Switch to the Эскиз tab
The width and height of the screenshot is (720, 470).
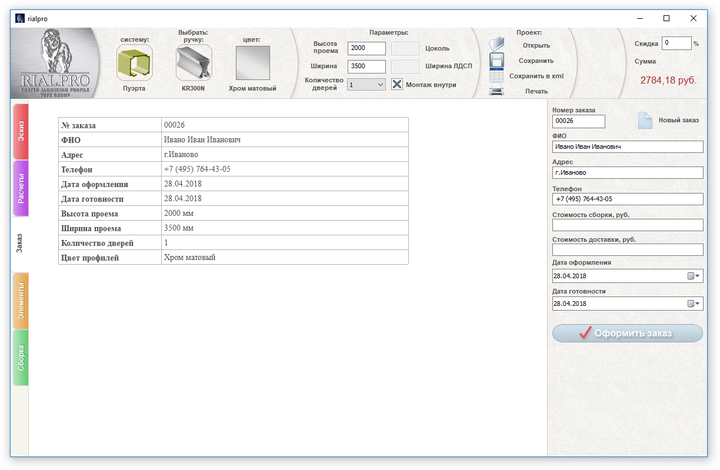click(21, 131)
